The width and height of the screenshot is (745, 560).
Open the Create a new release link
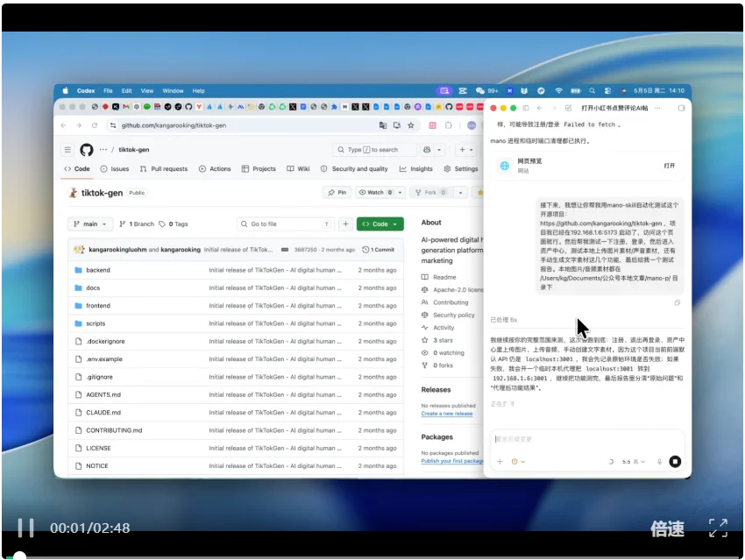[447, 414]
